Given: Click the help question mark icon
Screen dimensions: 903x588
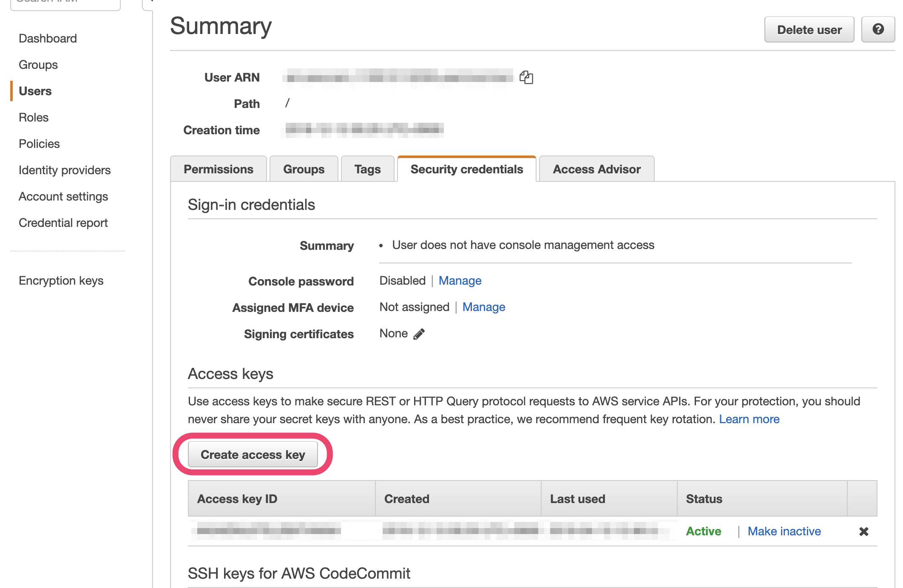Looking at the screenshot, I should click(x=878, y=29).
